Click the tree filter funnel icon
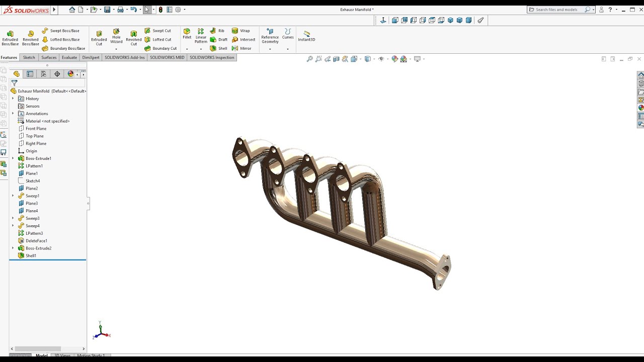644x362 pixels. 15,83
